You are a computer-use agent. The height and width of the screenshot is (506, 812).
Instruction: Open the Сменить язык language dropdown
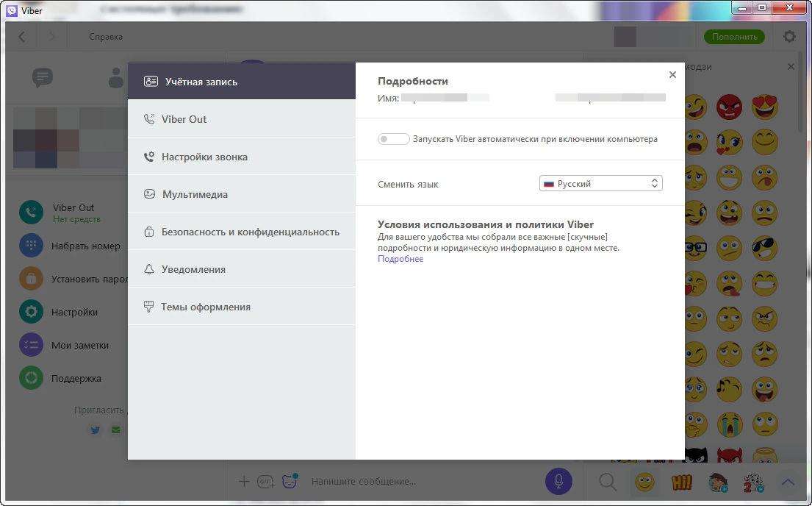coord(600,184)
